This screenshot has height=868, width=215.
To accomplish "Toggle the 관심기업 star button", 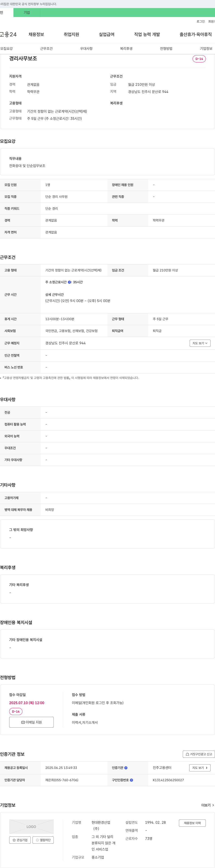I will click(x=20, y=840).
